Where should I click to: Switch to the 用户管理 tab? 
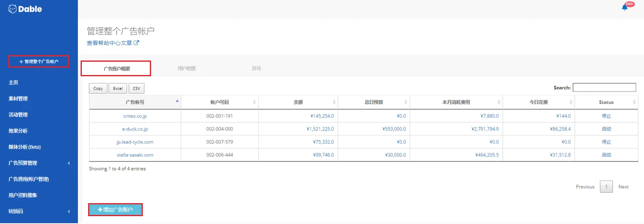pyautogui.click(x=186, y=68)
